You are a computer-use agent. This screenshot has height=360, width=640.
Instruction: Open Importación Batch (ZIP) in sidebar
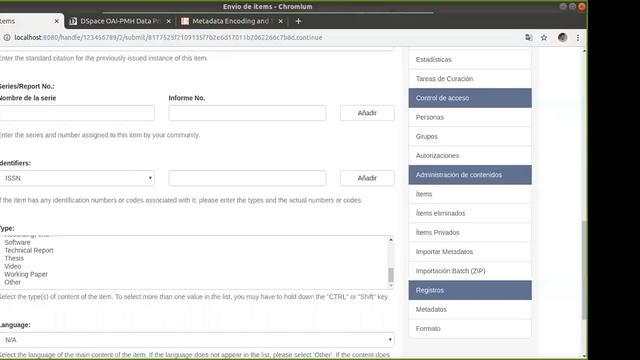click(x=470, y=271)
